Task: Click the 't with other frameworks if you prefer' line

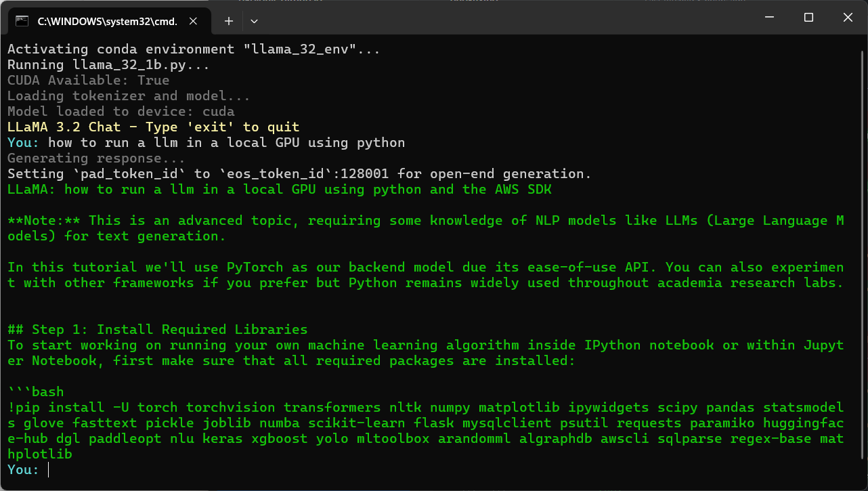Action: (x=426, y=283)
